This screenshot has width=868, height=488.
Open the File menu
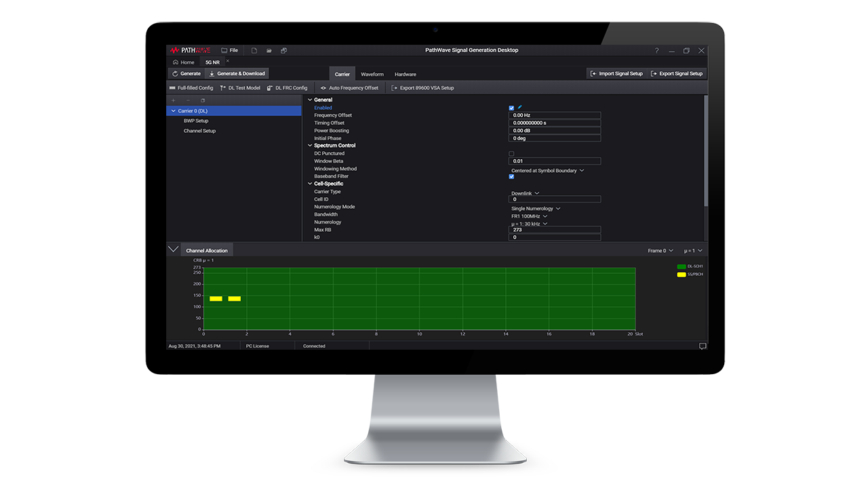click(231, 50)
